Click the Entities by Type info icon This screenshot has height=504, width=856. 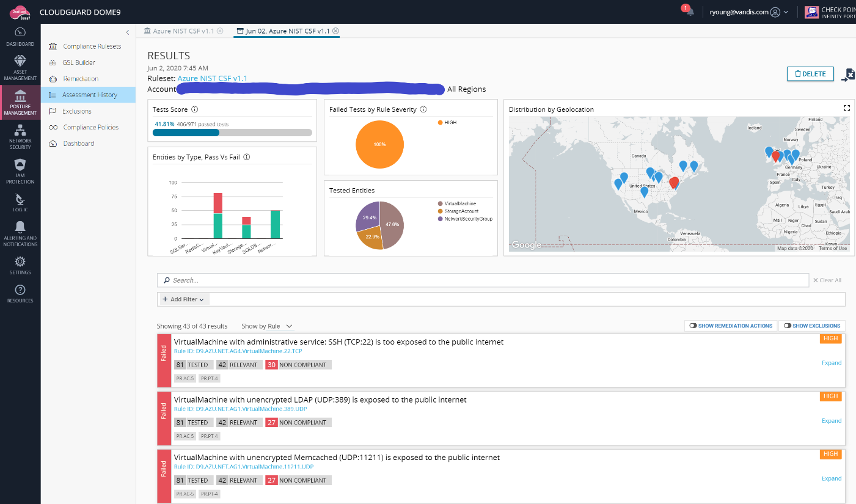[247, 157]
